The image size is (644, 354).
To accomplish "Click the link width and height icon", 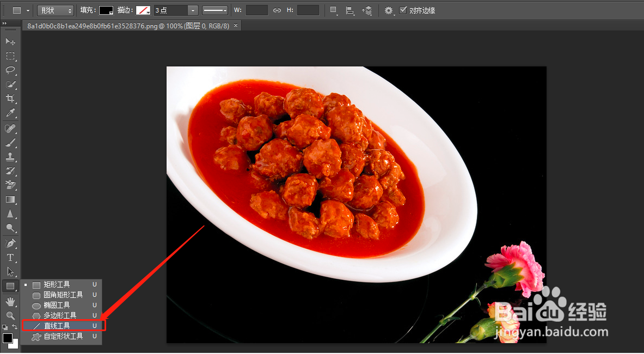I will coord(277,10).
